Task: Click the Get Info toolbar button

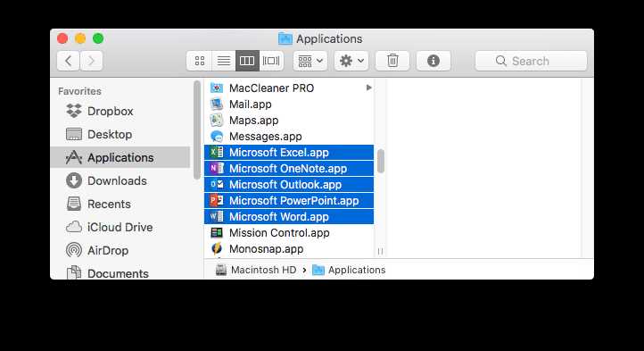Action: (433, 61)
